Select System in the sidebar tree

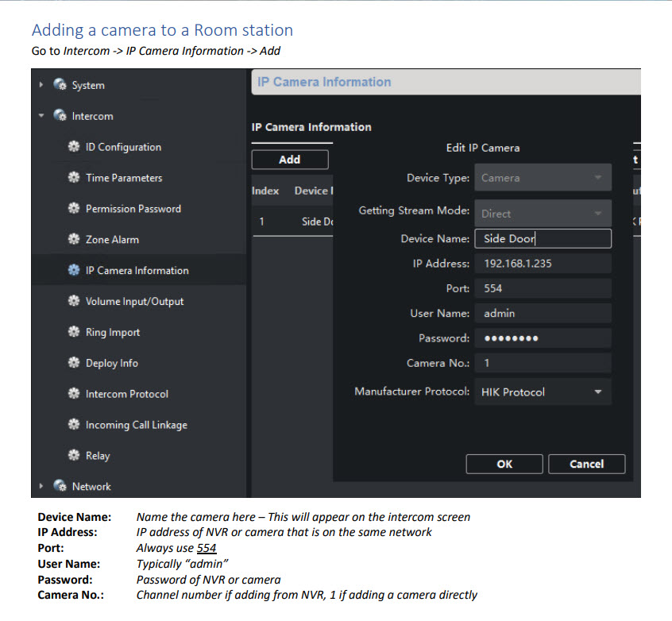pyautogui.click(x=88, y=85)
